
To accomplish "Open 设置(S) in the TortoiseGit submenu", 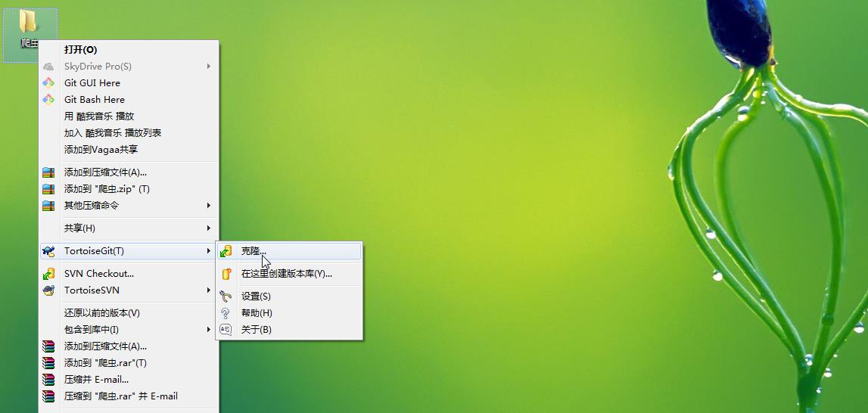I will click(289, 297).
